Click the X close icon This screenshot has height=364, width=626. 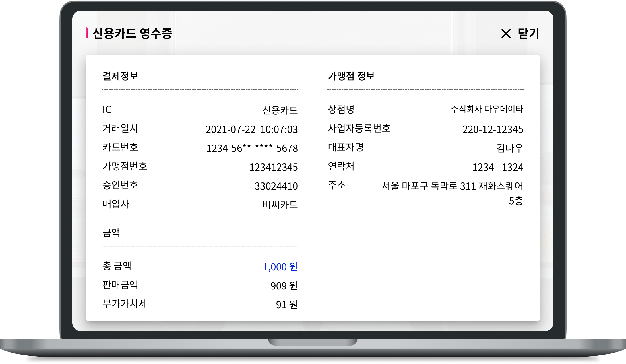click(506, 34)
